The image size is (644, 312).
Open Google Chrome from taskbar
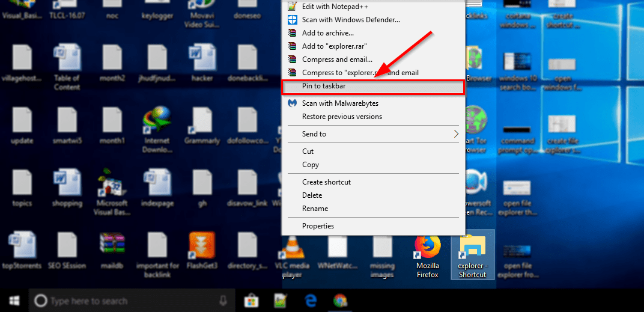coord(339,301)
